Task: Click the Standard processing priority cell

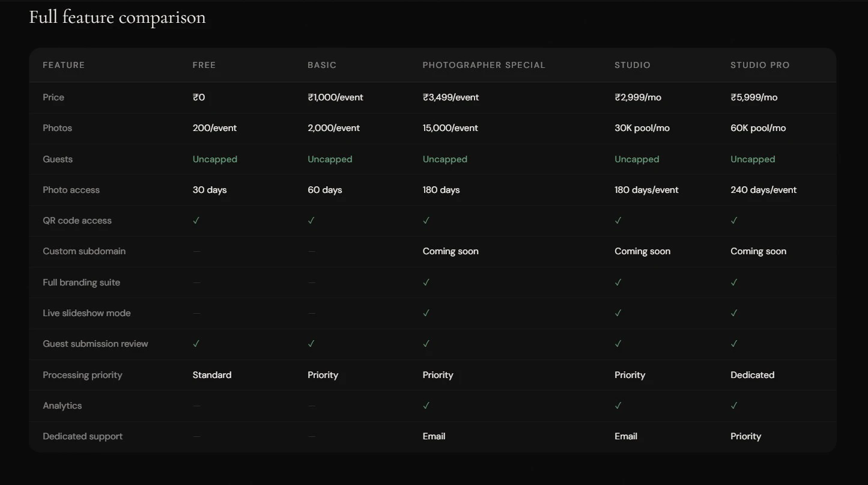Action: (212, 375)
